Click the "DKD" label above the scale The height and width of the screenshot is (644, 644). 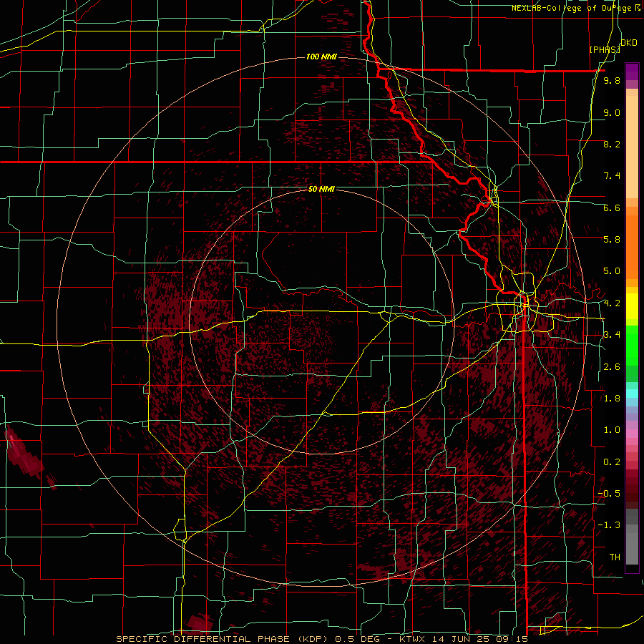[629, 43]
